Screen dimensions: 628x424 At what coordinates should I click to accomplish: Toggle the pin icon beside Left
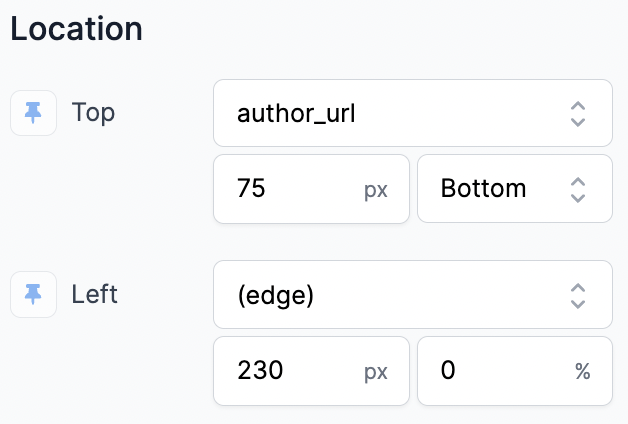pos(33,294)
